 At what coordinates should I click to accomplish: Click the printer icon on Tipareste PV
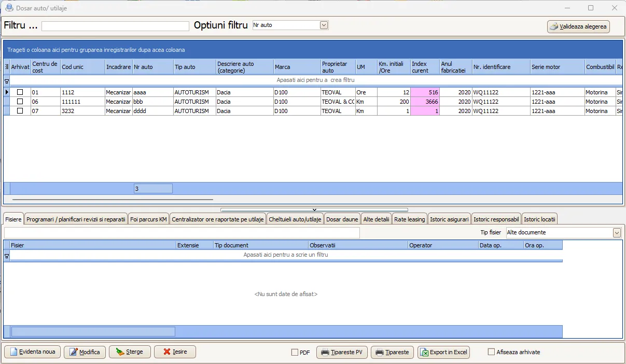tap(325, 353)
